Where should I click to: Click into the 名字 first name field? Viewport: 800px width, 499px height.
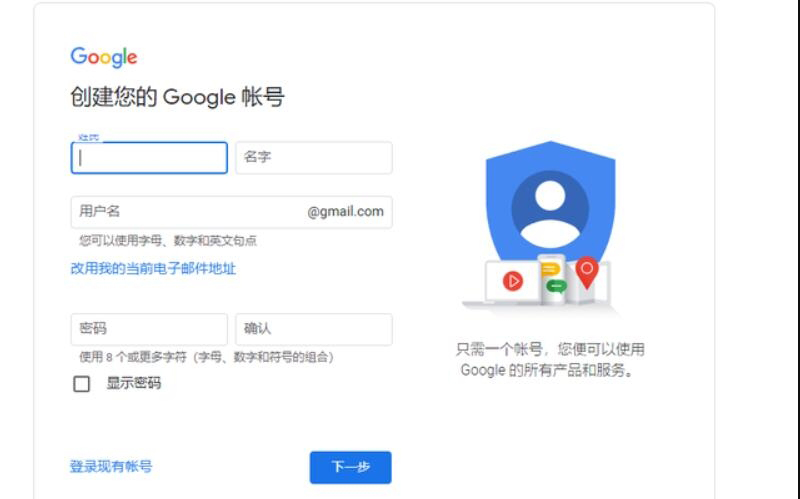[314, 158]
